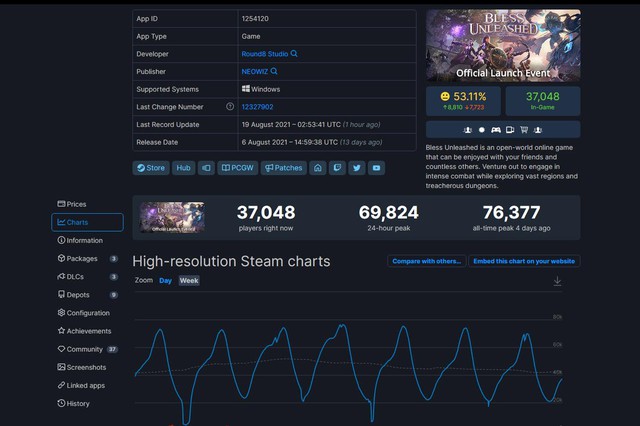This screenshot has height=426, width=640.
Task: Open the Screenshots sidebar tab
Action: click(87, 367)
